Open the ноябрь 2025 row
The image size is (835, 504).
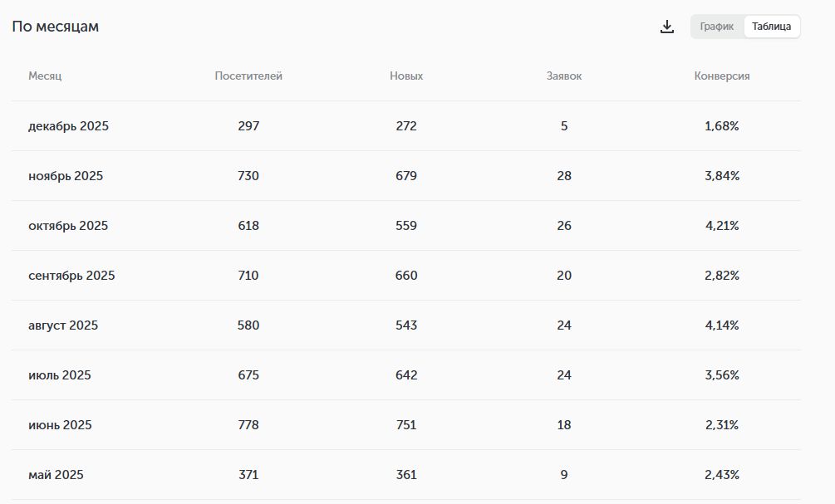66,176
